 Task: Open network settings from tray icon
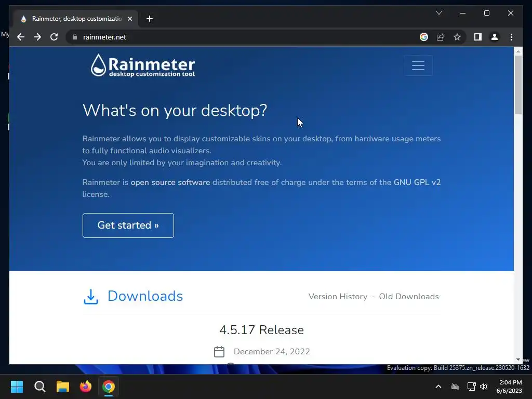(471, 387)
